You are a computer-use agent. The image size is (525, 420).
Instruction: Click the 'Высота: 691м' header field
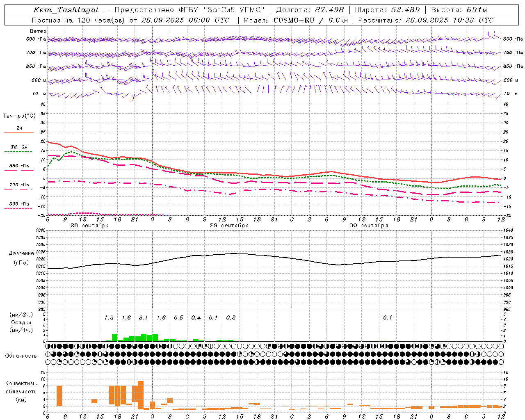pos(459,10)
